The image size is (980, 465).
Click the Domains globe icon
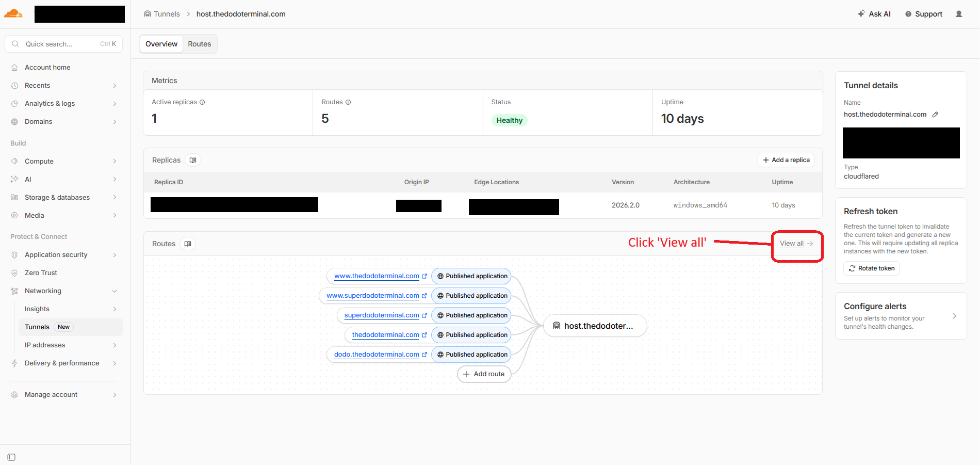tap(14, 122)
